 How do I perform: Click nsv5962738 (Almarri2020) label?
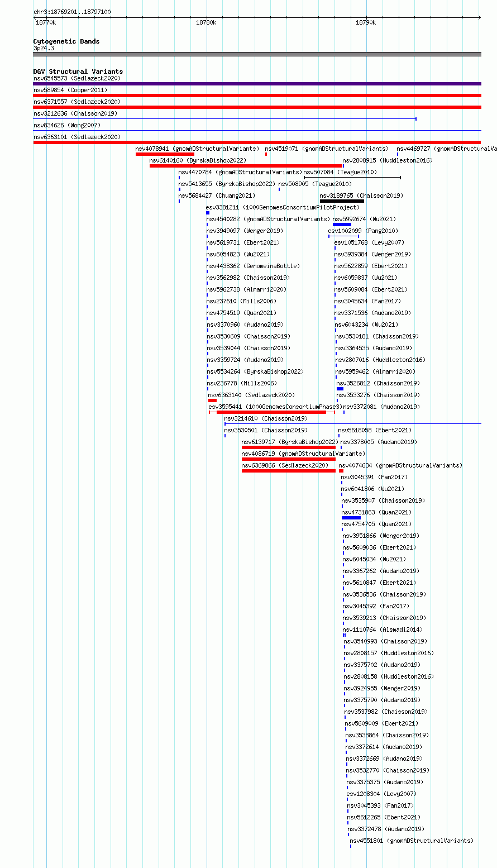(x=247, y=289)
